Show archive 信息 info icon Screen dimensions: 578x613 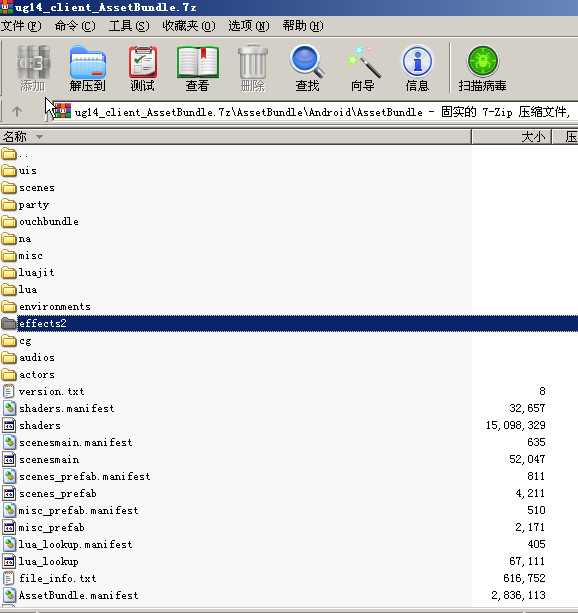click(x=417, y=68)
